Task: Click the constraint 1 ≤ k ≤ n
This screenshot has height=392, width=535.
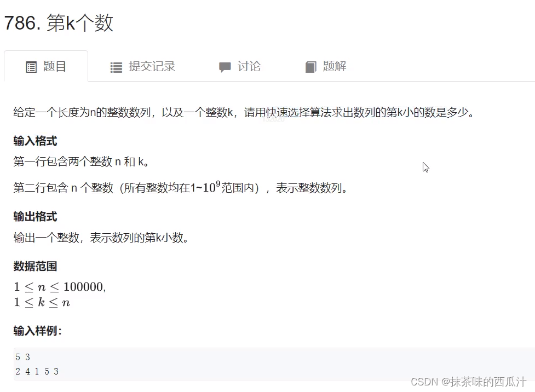Action: point(42,302)
